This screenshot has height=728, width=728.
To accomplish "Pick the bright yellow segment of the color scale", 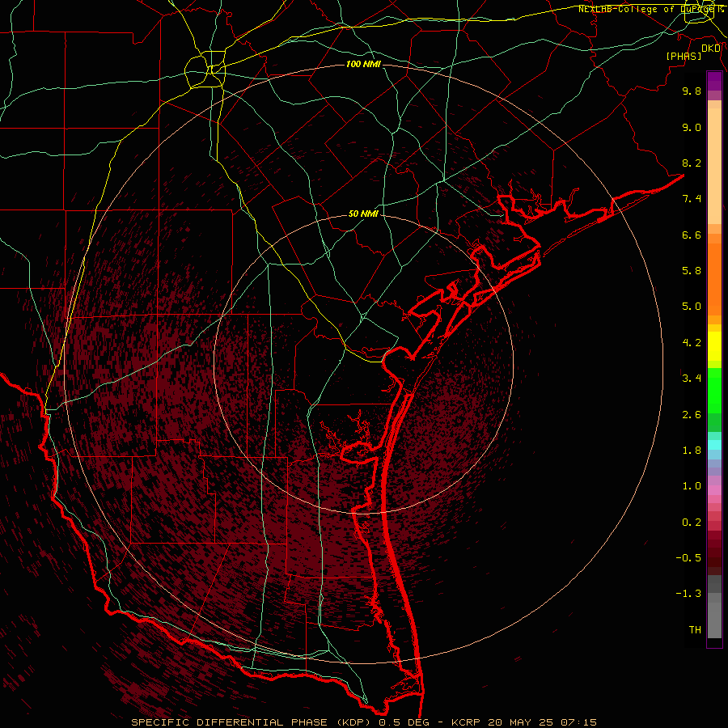I will [x=714, y=346].
